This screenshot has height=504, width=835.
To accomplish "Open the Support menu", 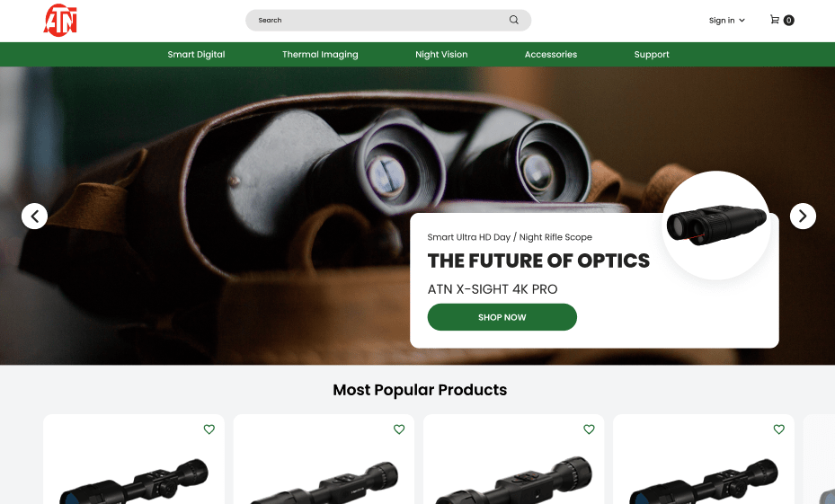I will 652,54.
